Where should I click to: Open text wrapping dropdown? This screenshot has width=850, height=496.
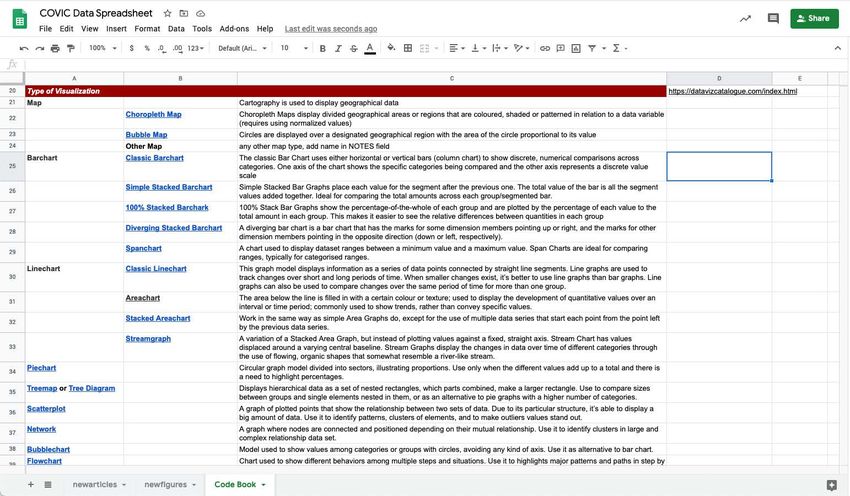[x=500, y=48]
